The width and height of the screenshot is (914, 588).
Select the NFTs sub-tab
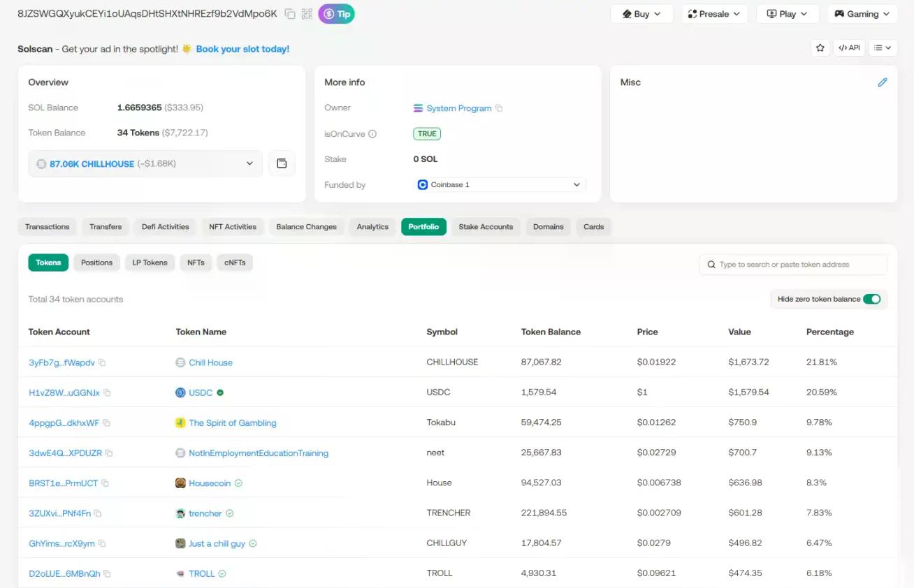click(x=196, y=263)
